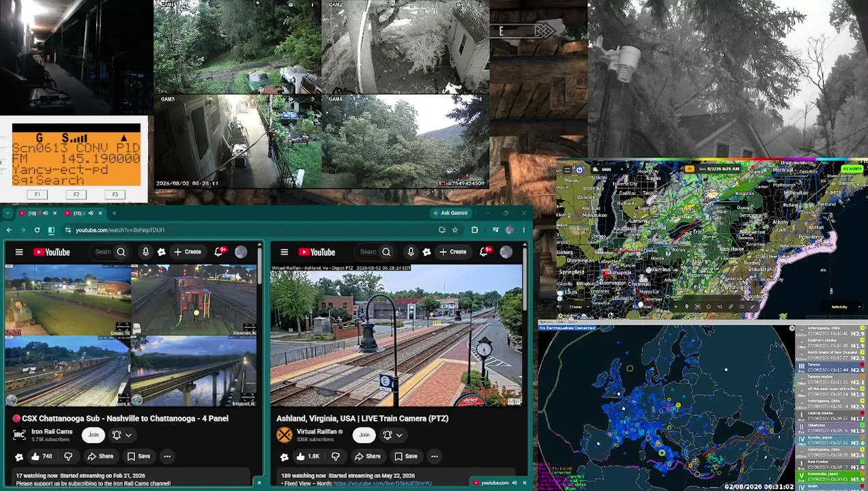Join the Iron Rail Cams channel
Image resolution: width=868 pixels, height=491 pixels.
pos(93,435)
